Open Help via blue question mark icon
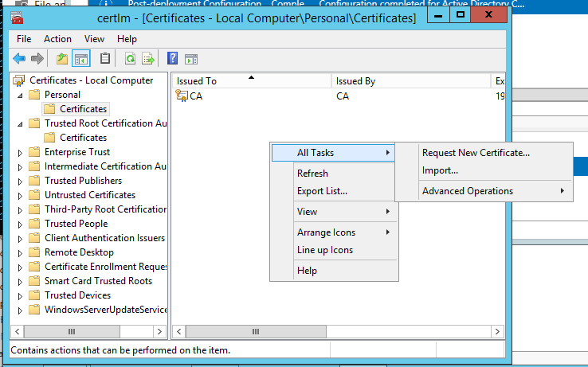588x367 pixels. click(x=172, y=58)
